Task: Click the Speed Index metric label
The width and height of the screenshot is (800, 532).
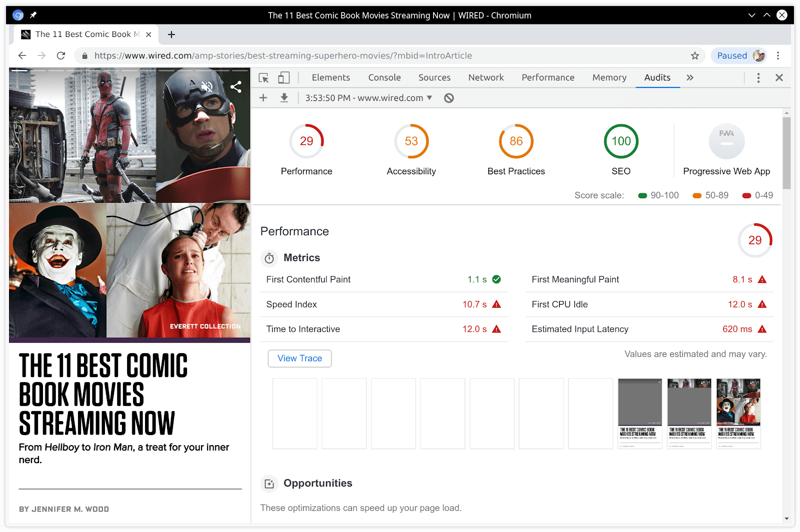Action: pos(291,304)
